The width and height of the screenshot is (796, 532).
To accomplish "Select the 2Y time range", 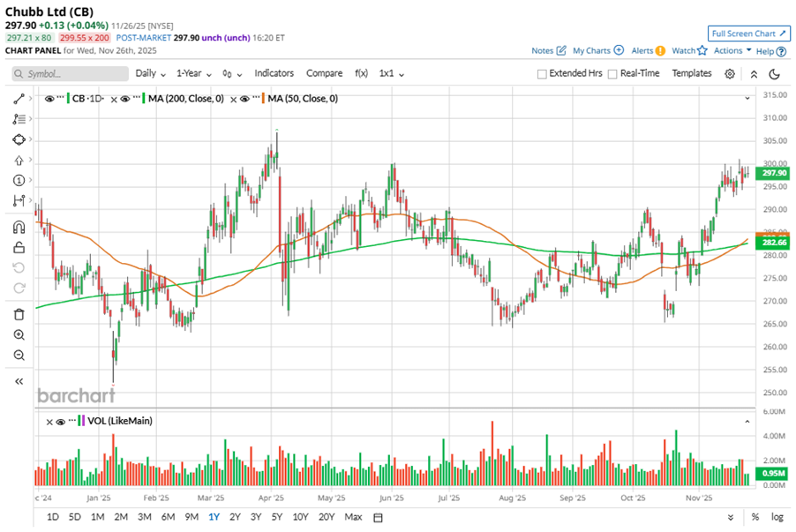I will pos(235,517).
